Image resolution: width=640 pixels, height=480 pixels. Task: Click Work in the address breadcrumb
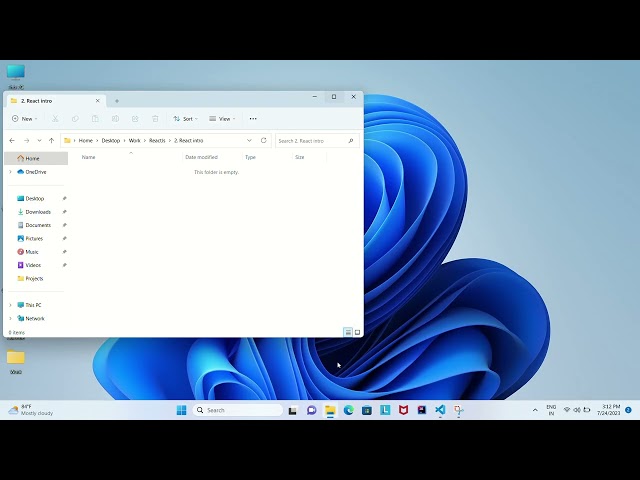tap(134, 140)
